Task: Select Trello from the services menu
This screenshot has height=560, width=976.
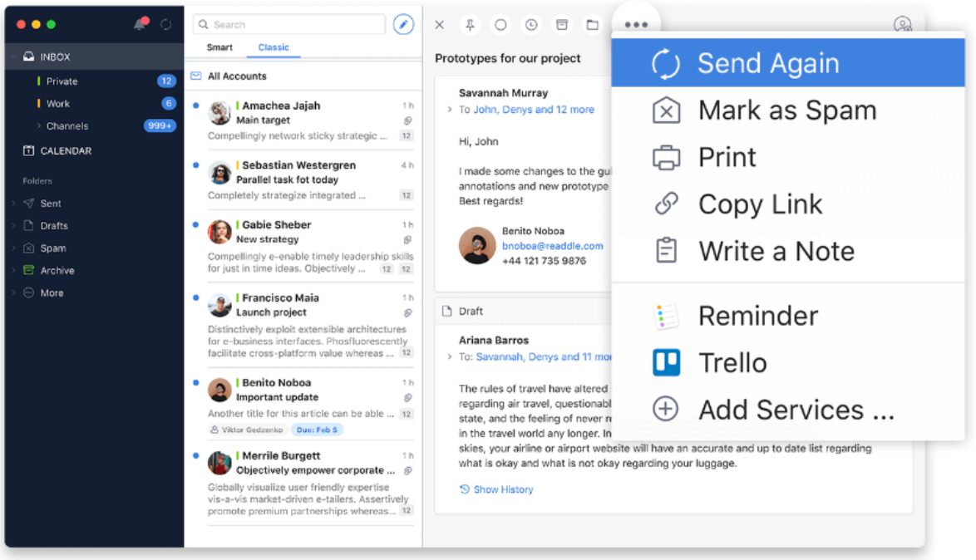Action: point(732,363)
